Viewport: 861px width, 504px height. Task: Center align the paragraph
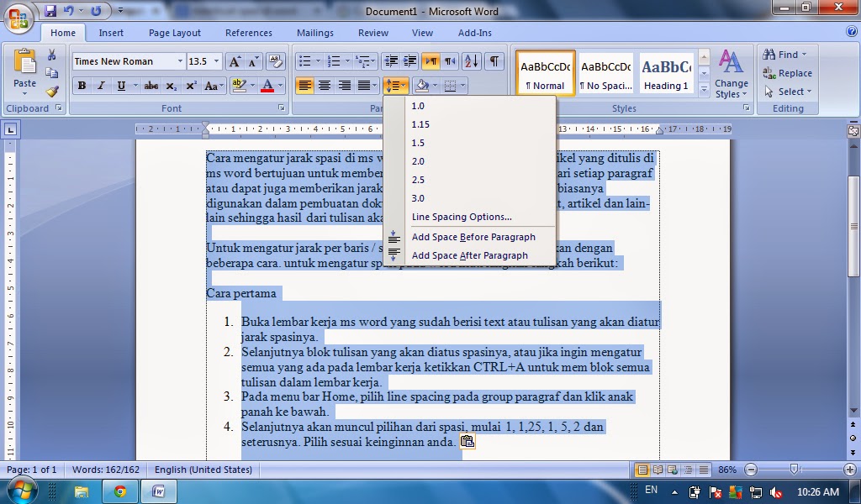(325, 86)
